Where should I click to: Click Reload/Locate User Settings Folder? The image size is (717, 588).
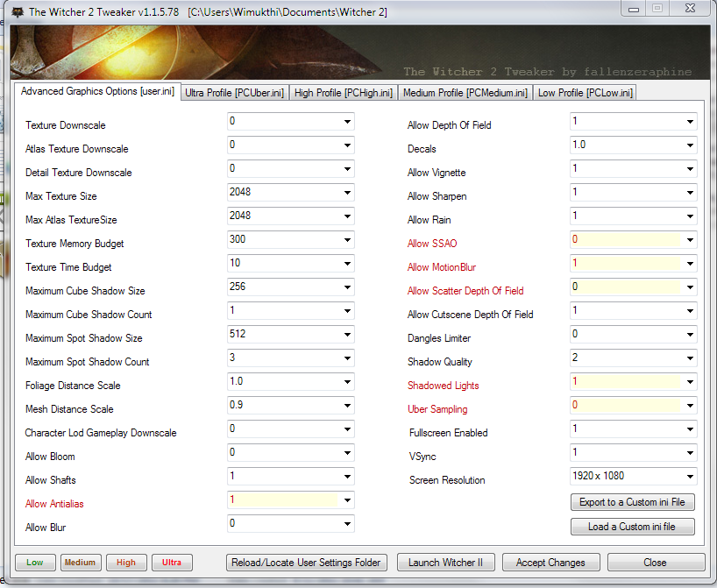(306, 562)
